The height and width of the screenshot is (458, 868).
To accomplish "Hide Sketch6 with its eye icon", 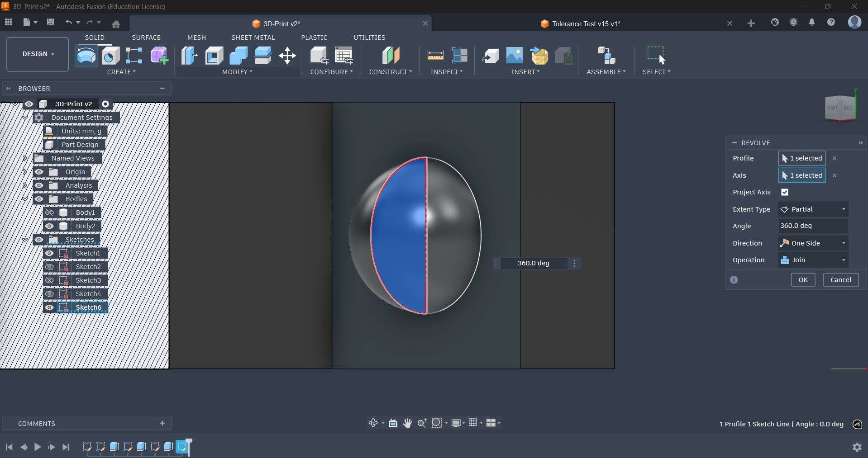I will point(50,307).
